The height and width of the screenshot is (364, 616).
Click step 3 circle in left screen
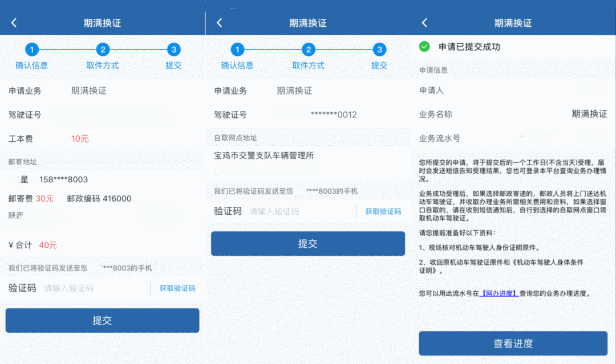174,50
